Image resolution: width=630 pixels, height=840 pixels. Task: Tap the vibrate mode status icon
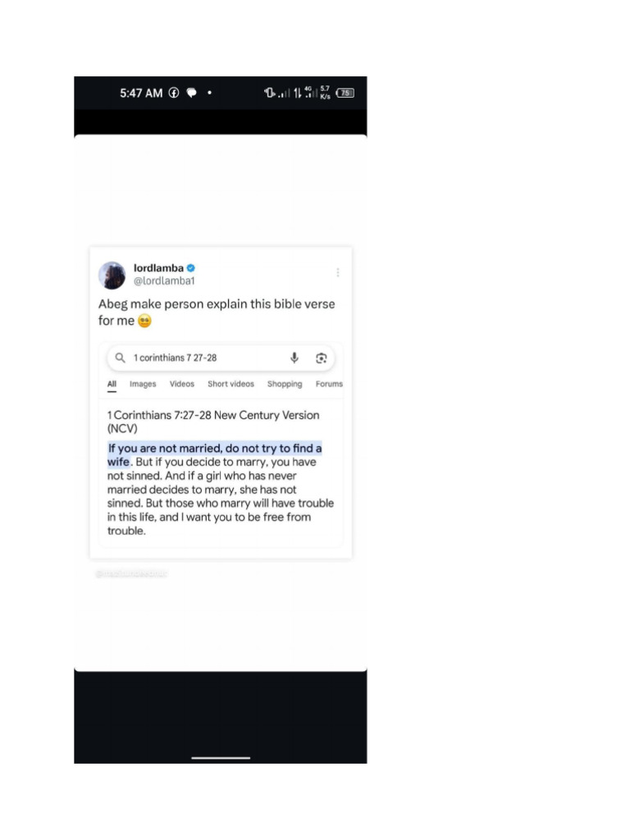269,93
